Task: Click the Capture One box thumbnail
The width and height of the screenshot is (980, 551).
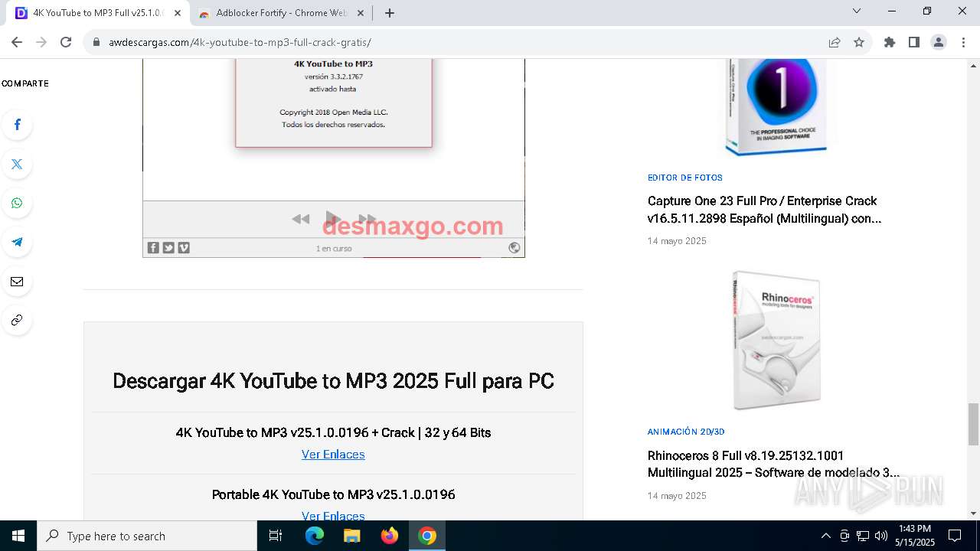Action: coord(776,107)
